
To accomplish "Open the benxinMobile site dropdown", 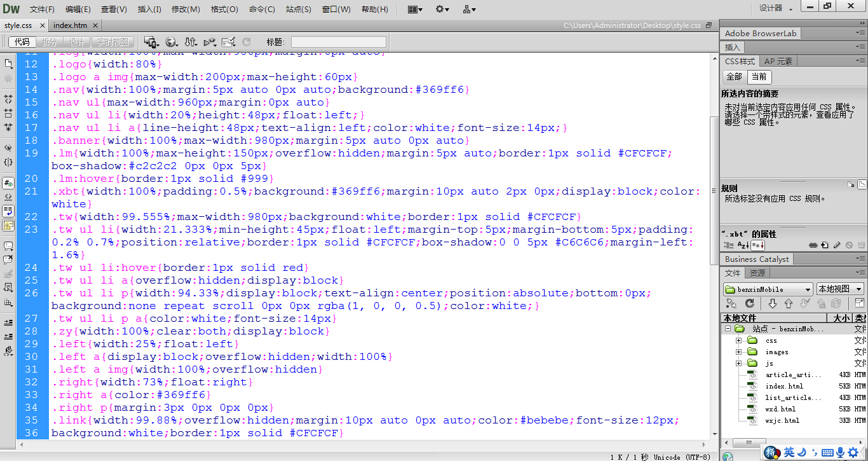I will click(768, 289).
